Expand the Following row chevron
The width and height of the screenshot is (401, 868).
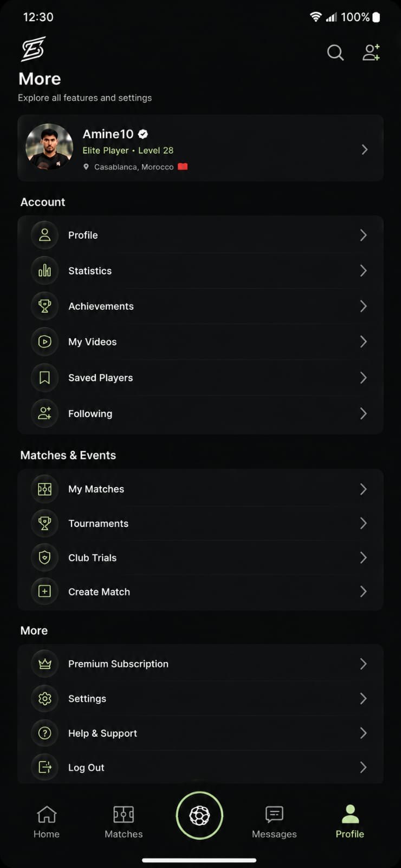pyautogui.click(x=364, y=413)
